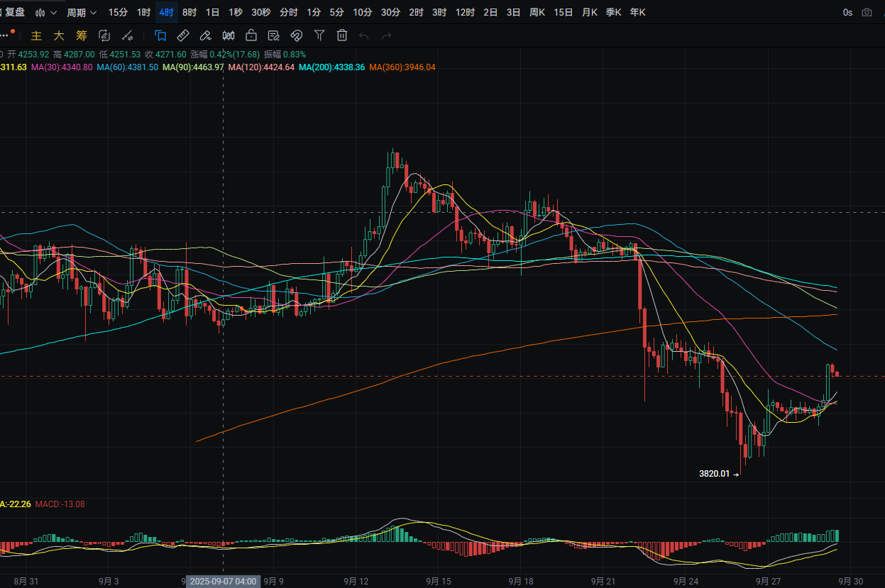Open the chart type candlestick dropdown
The image size is (885, 588).
(x=47, y=12)
